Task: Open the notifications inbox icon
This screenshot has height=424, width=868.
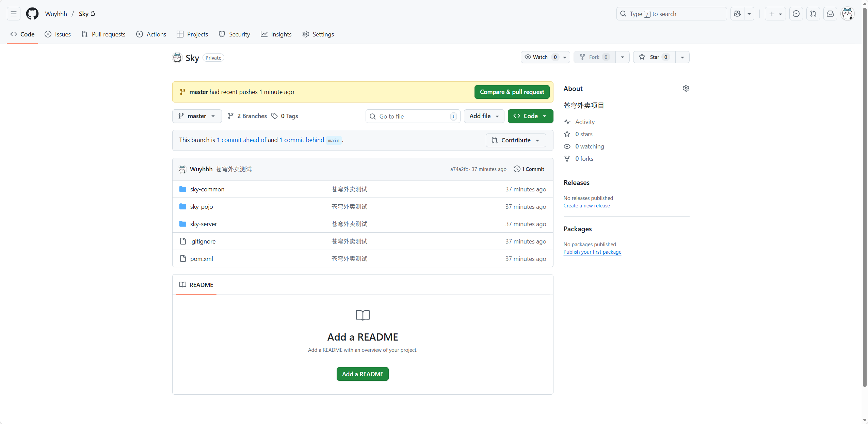Action: pos(830,14)
